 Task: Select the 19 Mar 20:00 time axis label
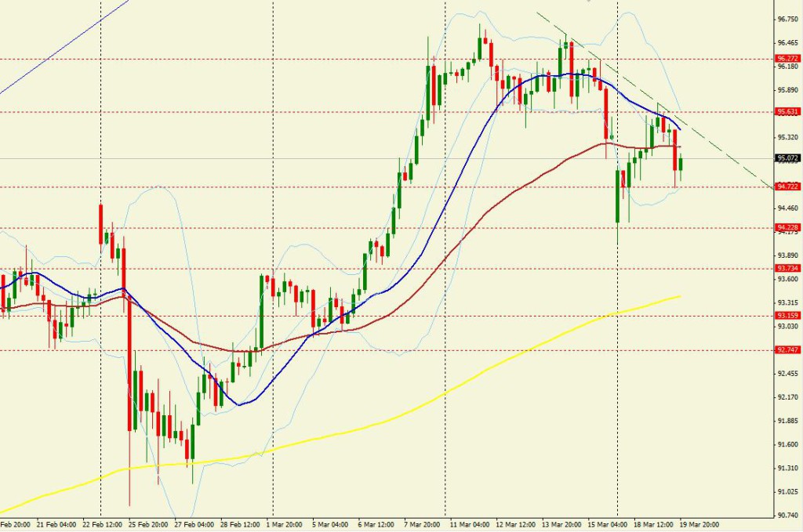(x=703, y=525)
